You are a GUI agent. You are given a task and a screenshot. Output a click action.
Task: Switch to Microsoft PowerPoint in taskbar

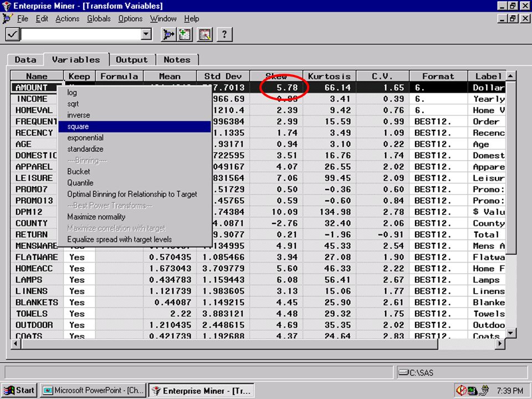click(x=94, y=391)
